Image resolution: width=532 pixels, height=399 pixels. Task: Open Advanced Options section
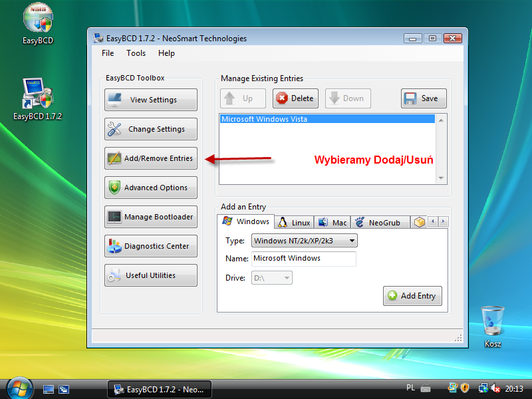[x=151, y=188]
